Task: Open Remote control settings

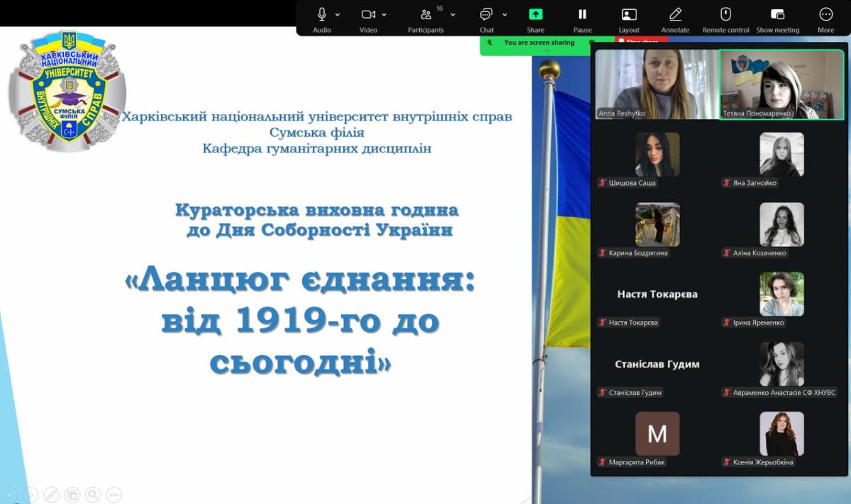Action: [725, 15]
